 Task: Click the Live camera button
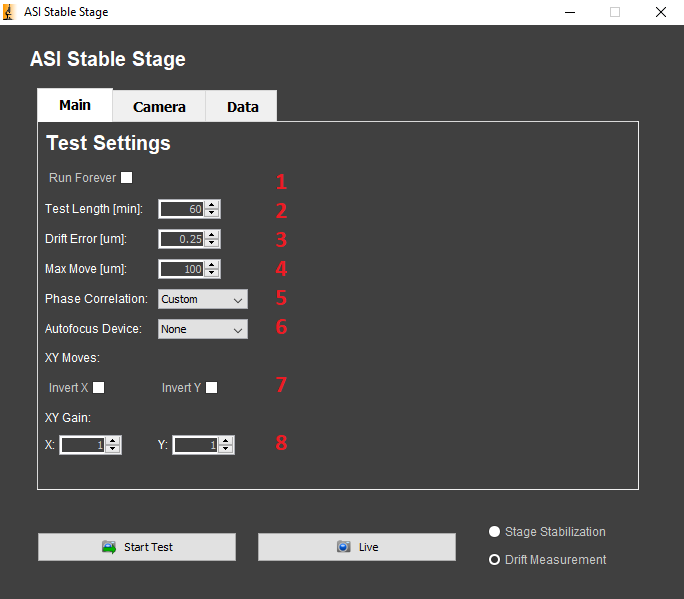[x=357, y=547]
